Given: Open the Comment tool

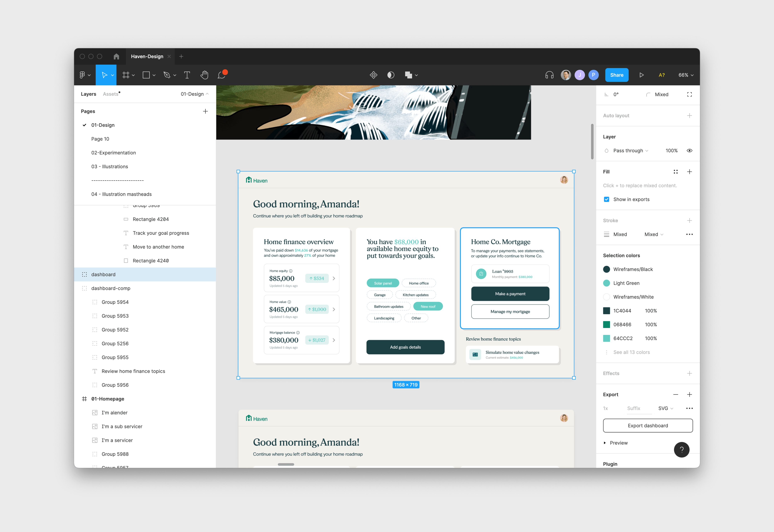Looking at the screenshot, I should pyautogui.click(x=222, y=75).
